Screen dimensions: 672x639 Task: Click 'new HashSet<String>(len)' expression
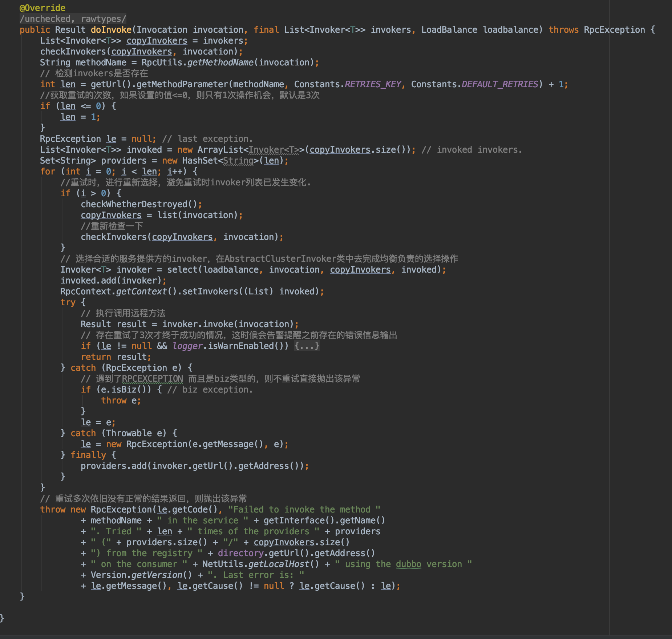(223, 160)
